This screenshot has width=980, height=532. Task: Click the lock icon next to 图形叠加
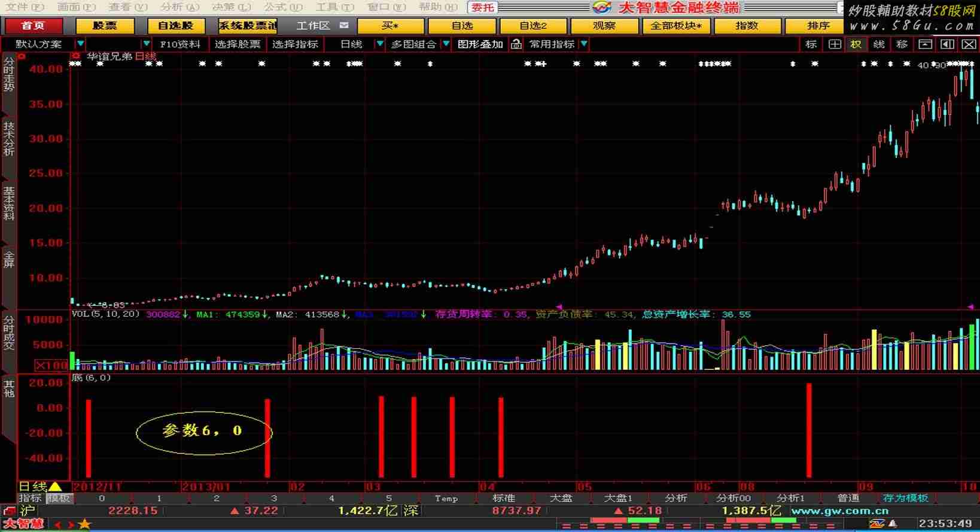(x=516, y=44)
